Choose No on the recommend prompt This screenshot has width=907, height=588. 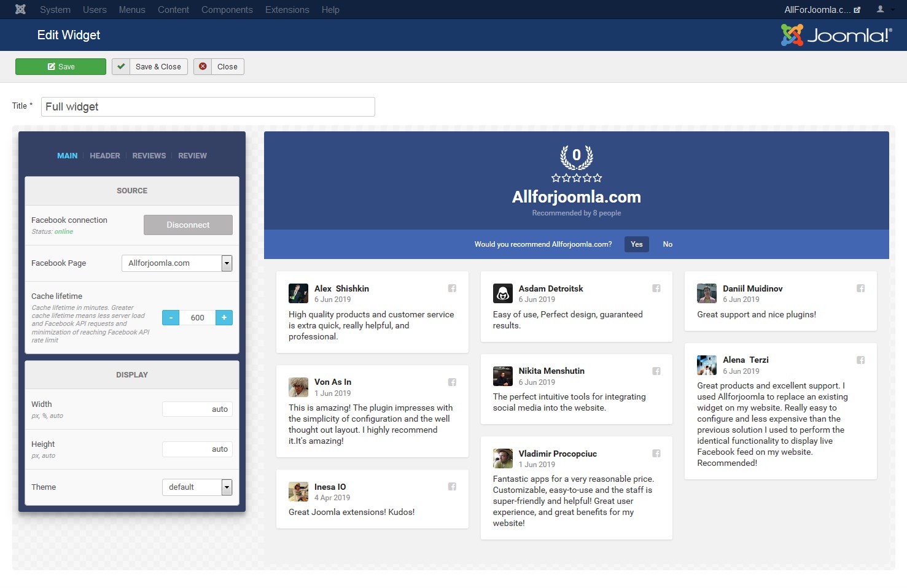pyautogui.click(x=668, y=244)
